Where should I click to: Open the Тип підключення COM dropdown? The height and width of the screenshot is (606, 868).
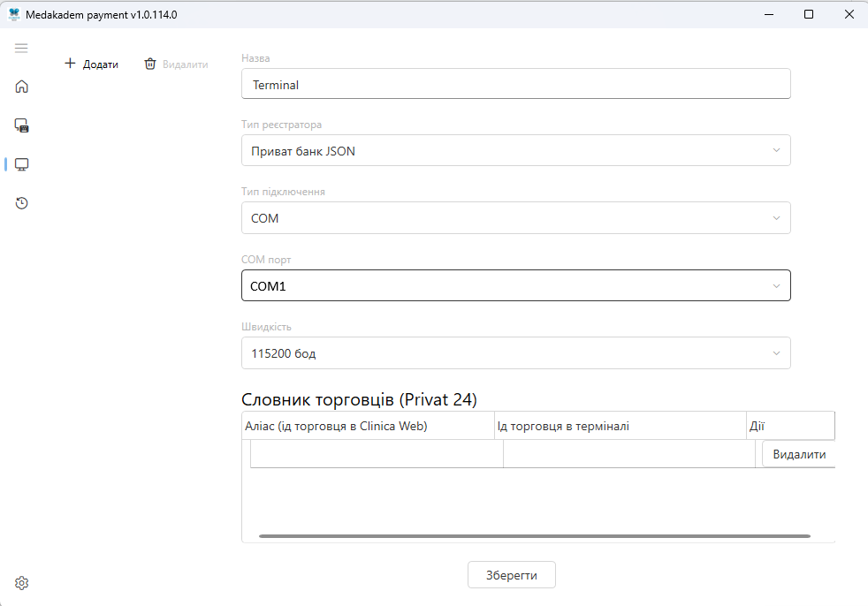(x=516, y=218)
